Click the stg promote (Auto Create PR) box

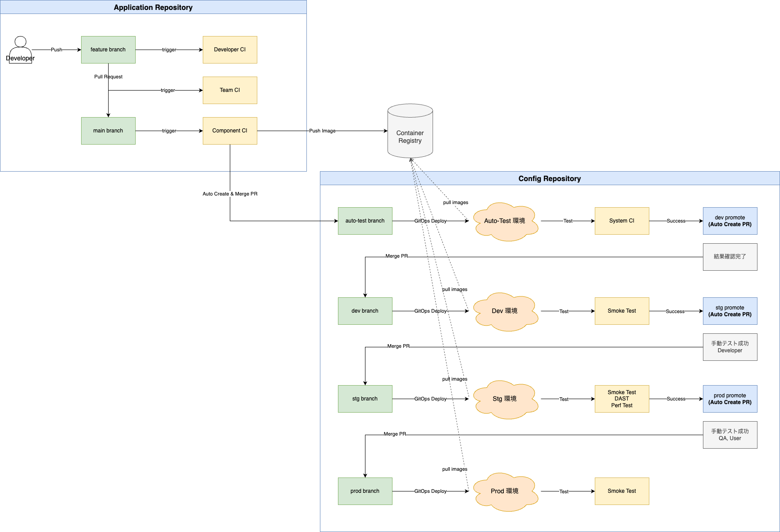tap(730, 311)
